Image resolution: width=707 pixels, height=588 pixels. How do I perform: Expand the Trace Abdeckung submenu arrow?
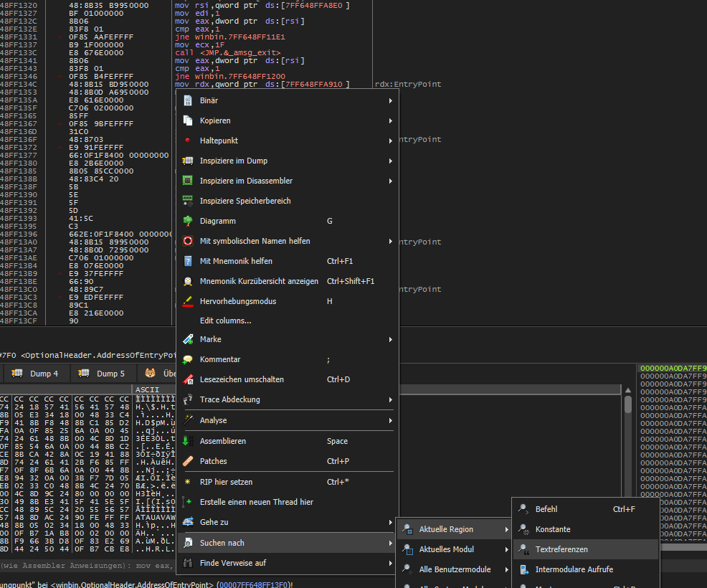point(391,399)
